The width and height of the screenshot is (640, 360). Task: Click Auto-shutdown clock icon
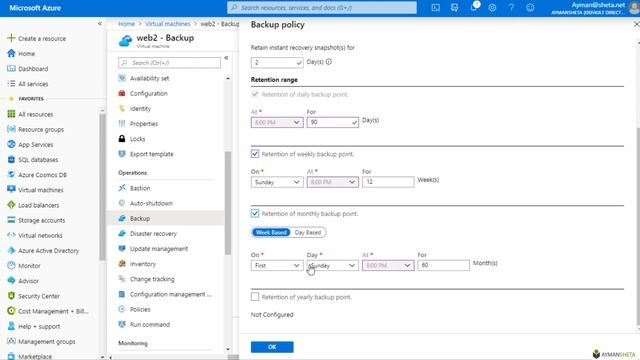coord(122,203)
